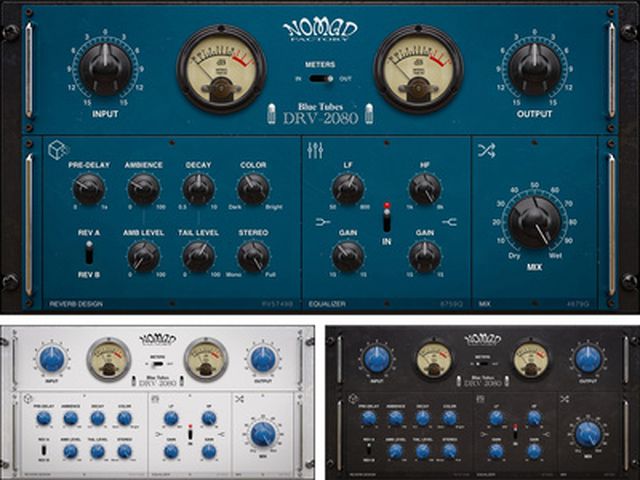This screenshot has height=480, width=640.
Task: Turn TAIL LEVEL knob on the silver skin
Action: point(98,451)
